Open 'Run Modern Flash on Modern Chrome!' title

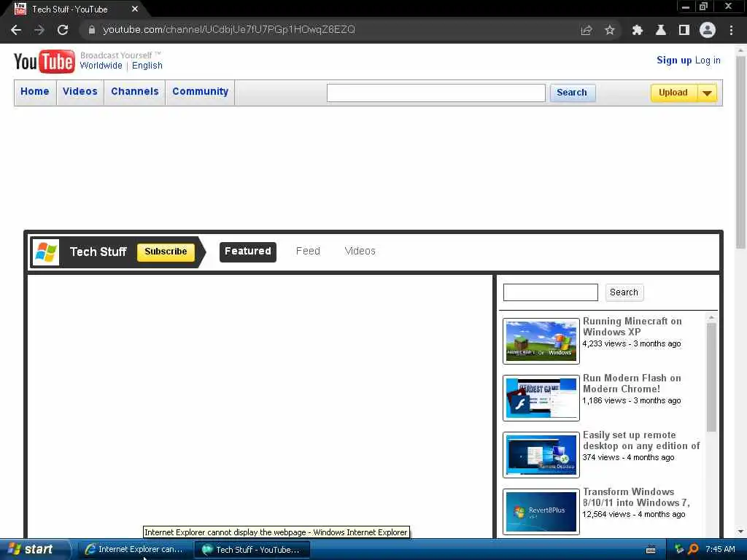[x=632, y=384]
